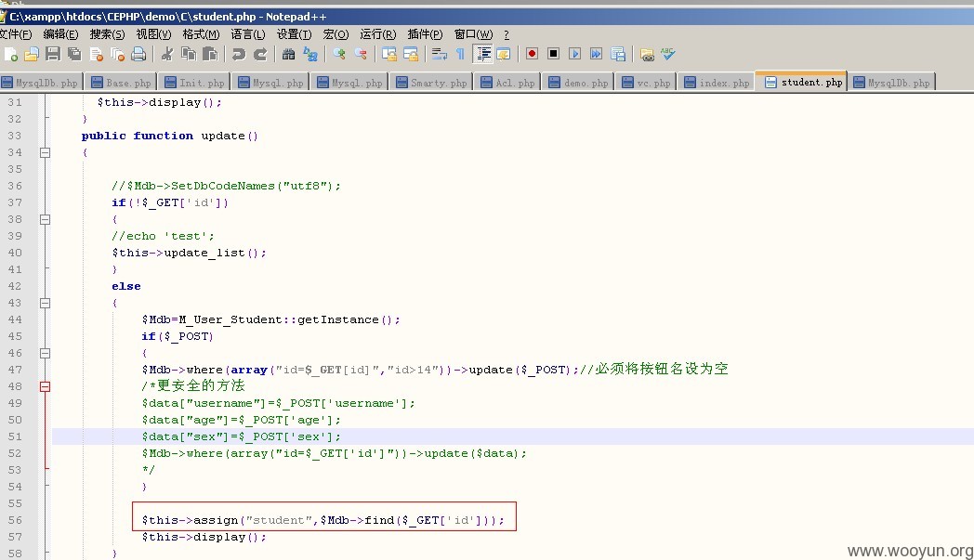Viewport: 974px width, 560px height.
Task: Click the '$Mdb=M_User_Student::getInstance();' line
Action: 270,319
